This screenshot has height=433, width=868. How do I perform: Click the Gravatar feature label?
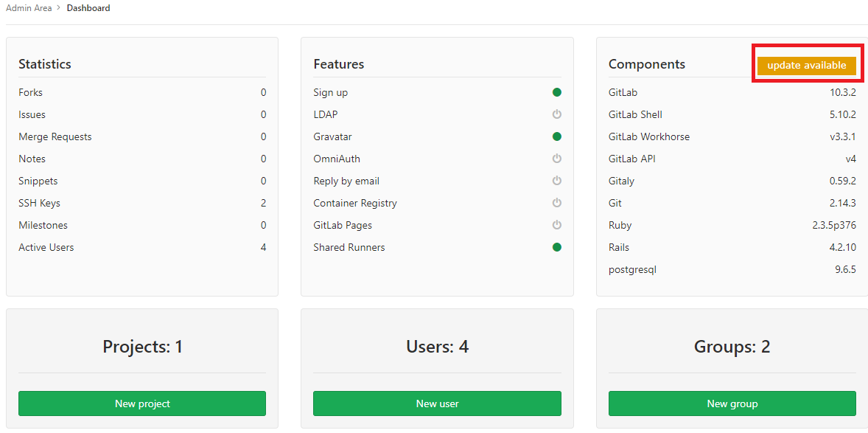tap(333, 137)
